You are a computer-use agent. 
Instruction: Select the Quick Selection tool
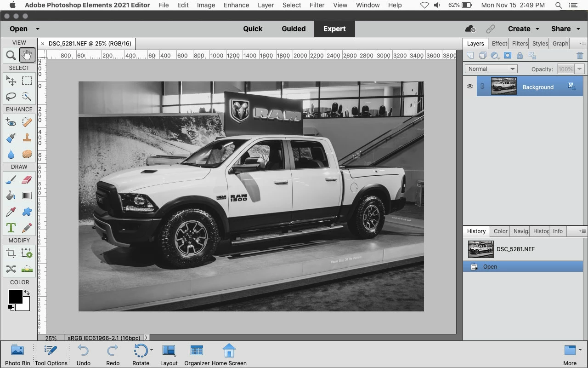(x=27, y=97)
